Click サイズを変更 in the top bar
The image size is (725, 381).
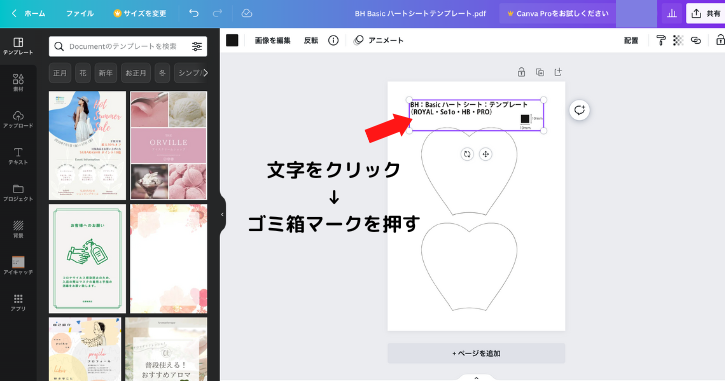(139, 13)
